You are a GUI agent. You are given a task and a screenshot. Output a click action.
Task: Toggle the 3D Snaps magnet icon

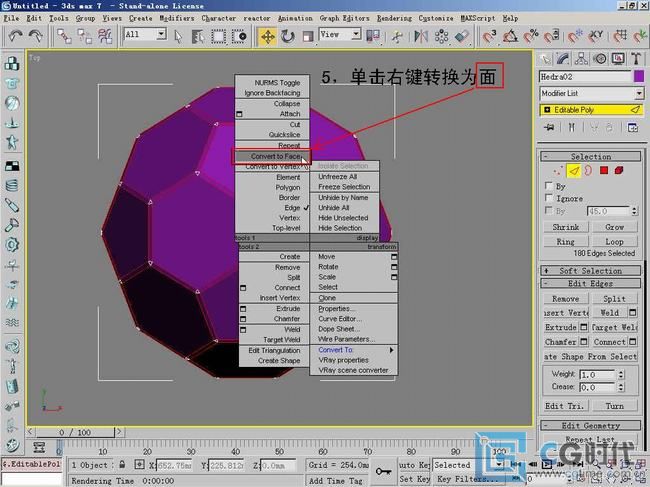click(x=490, y=36)
